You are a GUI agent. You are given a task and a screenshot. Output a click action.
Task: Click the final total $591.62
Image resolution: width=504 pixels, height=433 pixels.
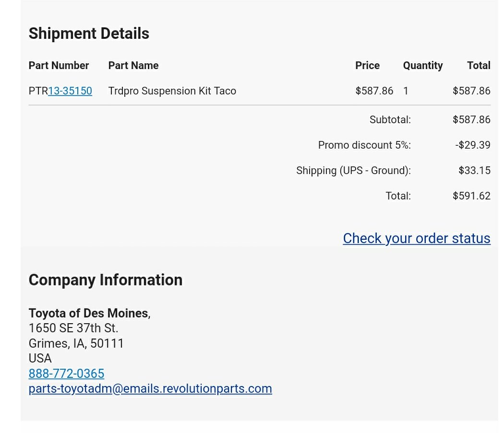[x=471, y=196]
